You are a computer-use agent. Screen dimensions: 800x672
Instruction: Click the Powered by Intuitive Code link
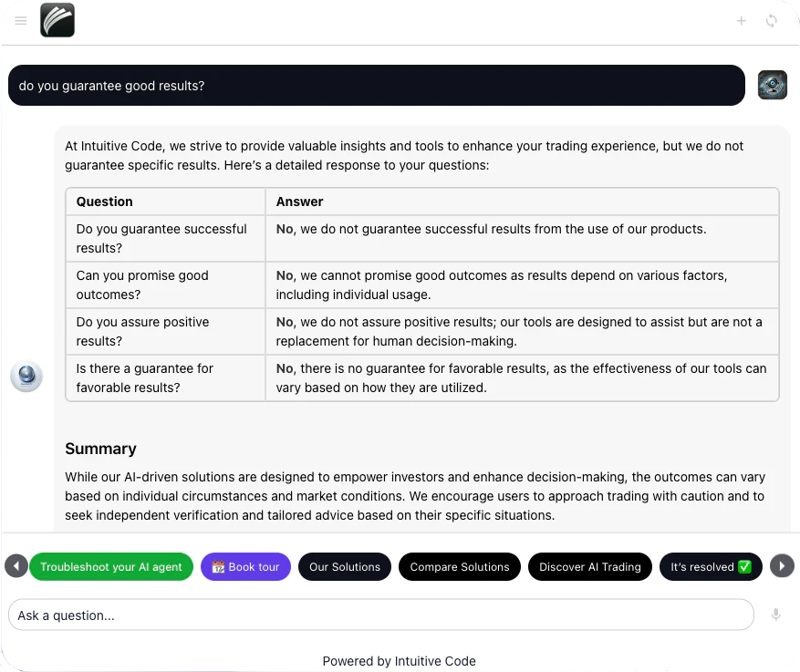(399, 661)
